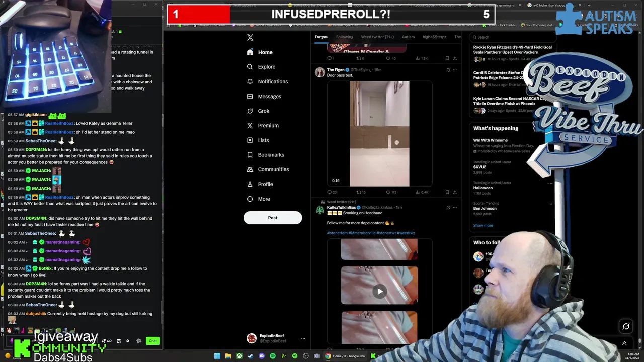644x362 pixels.
Task: Open File Explorer from the taskbar
Action: point(228,356)
